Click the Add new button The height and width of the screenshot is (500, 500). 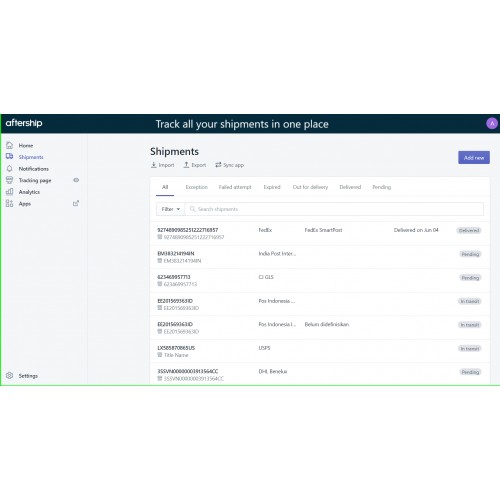474,158
